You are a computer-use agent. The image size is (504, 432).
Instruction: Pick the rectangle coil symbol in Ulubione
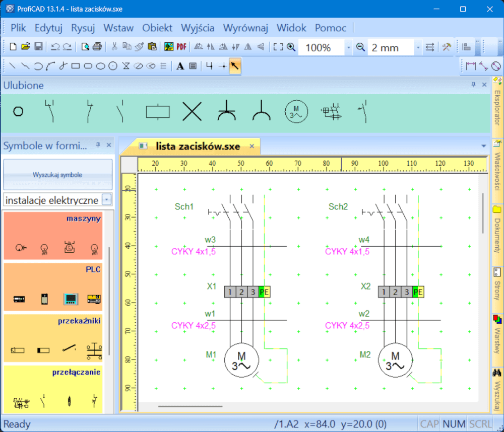click(158, 112)
